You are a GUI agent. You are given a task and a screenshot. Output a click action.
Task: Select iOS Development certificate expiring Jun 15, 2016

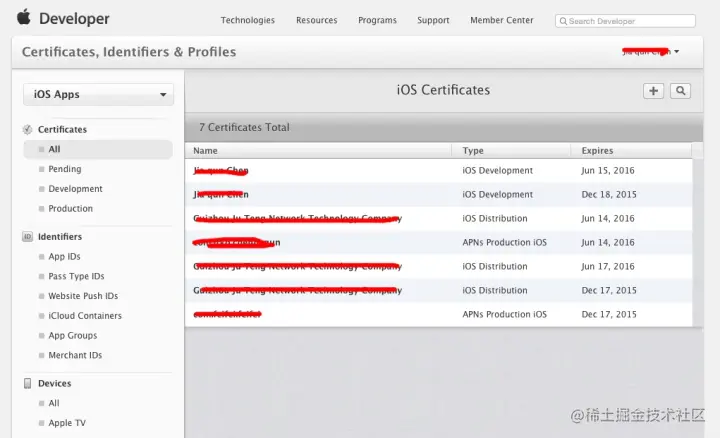439,171
